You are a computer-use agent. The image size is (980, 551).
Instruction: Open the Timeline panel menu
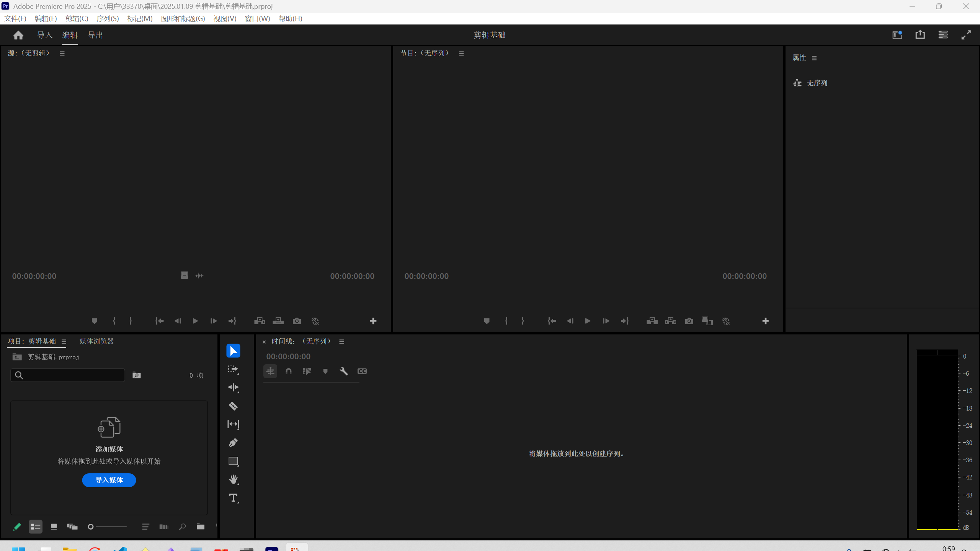point(341,342)
